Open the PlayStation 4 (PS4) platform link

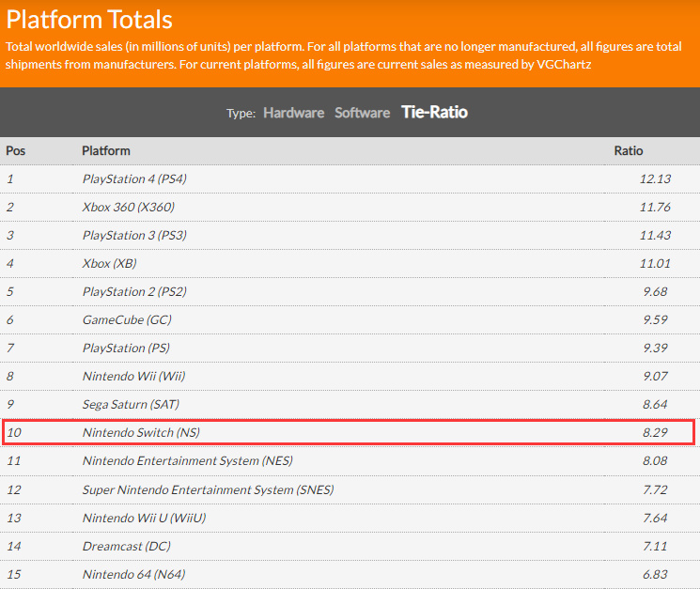tap(141, 178)
